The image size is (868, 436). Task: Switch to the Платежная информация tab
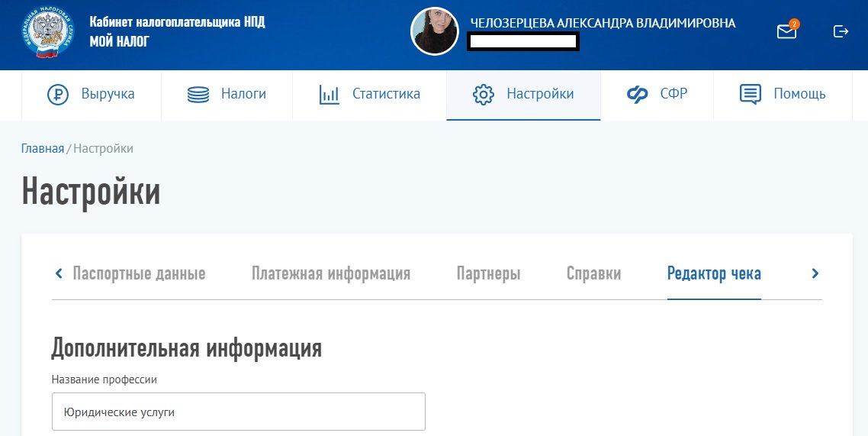(331, 273)
